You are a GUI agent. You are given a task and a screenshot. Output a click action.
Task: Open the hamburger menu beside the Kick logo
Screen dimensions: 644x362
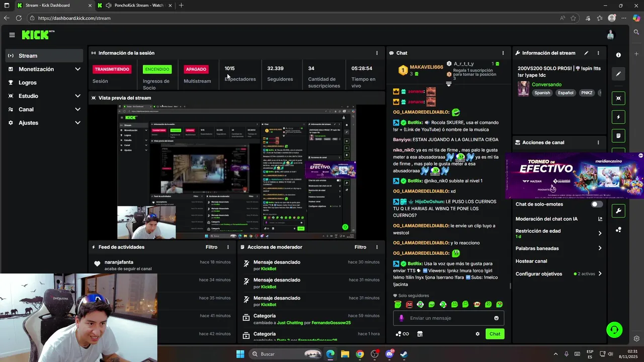click(12, 35)
